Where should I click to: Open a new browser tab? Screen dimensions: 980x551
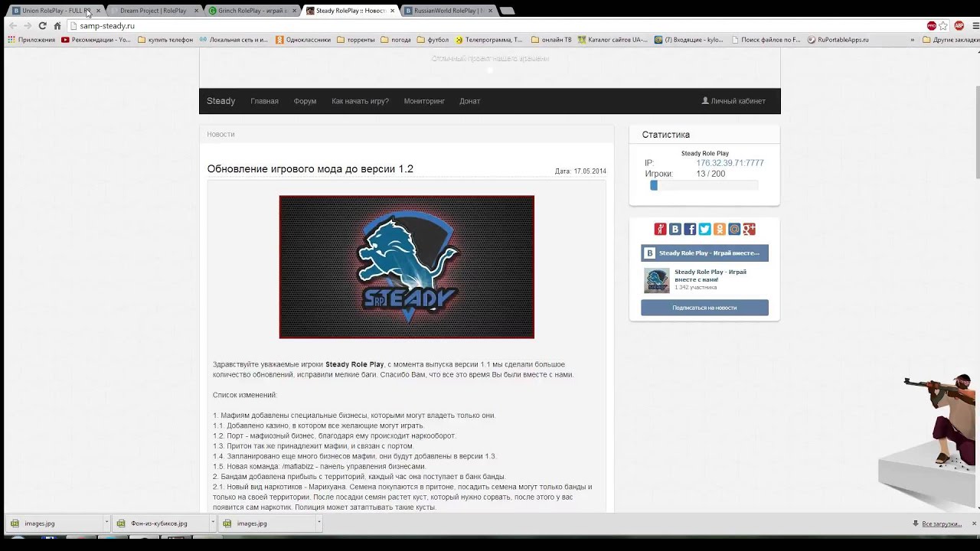coord(507,11)
